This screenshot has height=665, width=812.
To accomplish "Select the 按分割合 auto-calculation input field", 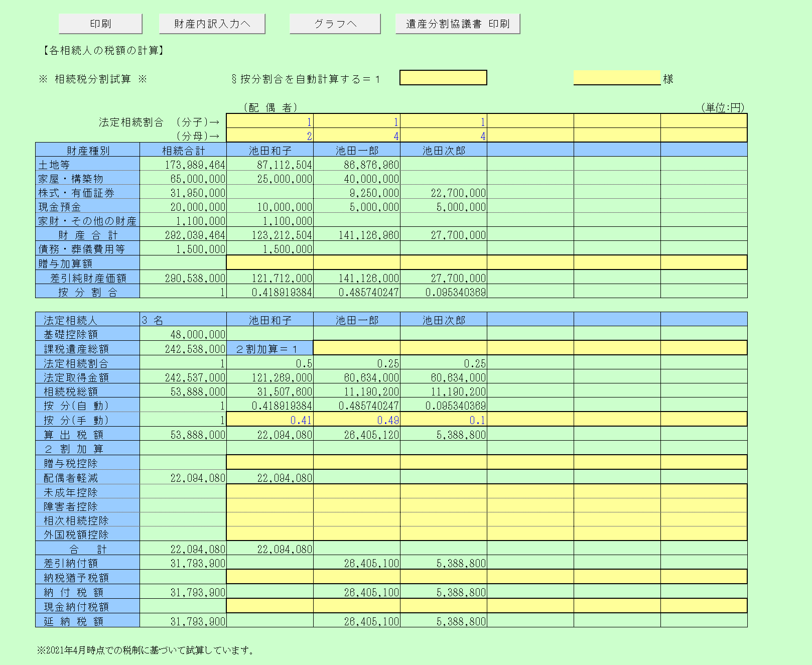I will tap(443, 78).
